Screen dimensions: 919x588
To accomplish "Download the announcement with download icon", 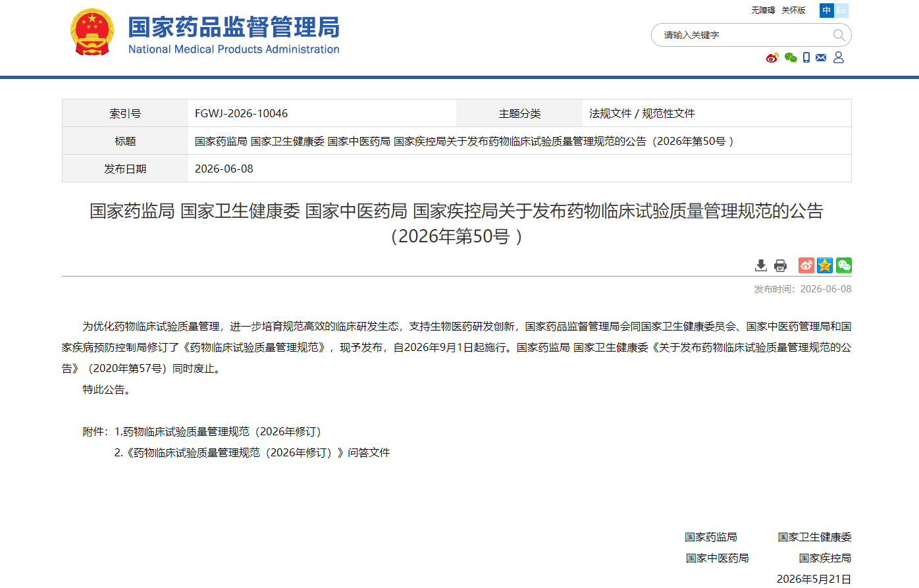I will [x=761, y=265].
